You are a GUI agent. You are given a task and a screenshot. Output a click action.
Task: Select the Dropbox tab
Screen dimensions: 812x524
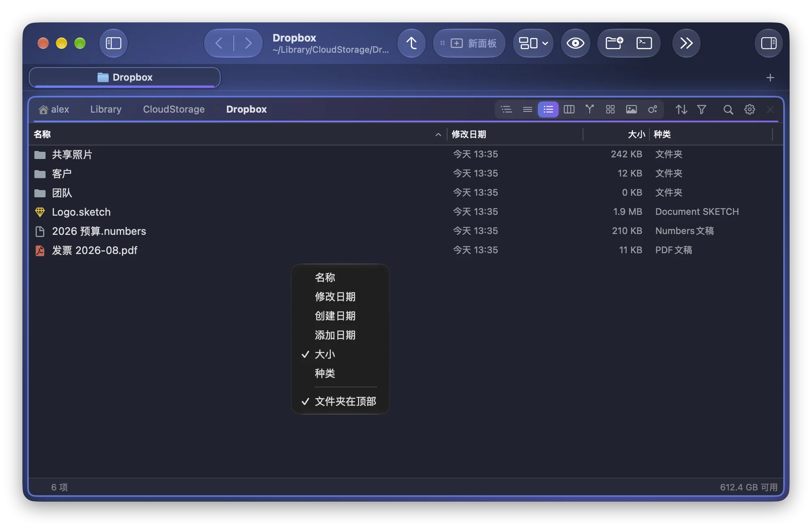125,77
